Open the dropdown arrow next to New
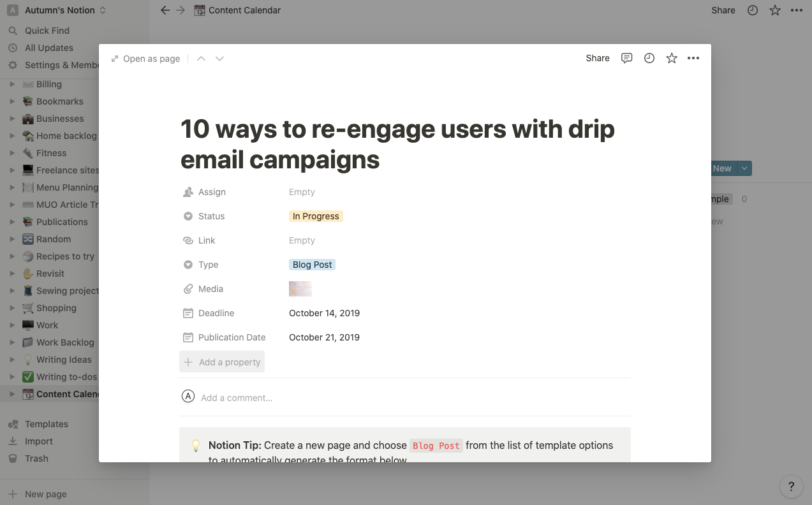Viewport: 812px width, 505px height. pyautogui.click(x=744, y=168)
